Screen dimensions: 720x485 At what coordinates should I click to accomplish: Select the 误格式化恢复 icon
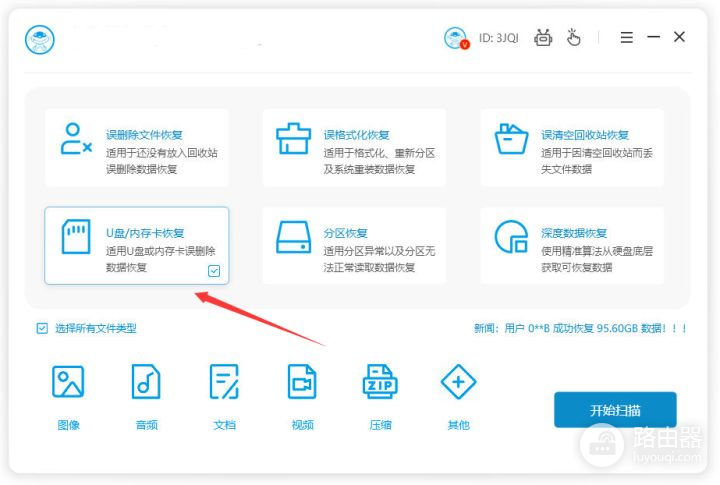pos(293,138)
